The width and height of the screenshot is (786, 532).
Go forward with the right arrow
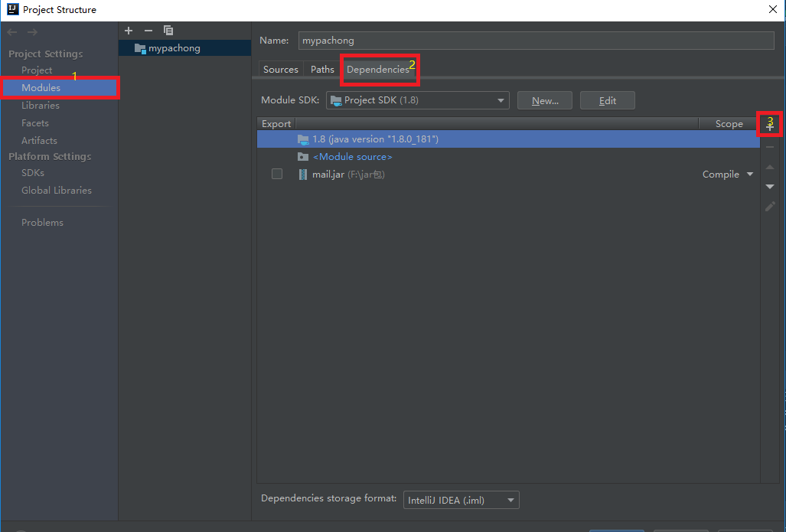click(33, 32)
